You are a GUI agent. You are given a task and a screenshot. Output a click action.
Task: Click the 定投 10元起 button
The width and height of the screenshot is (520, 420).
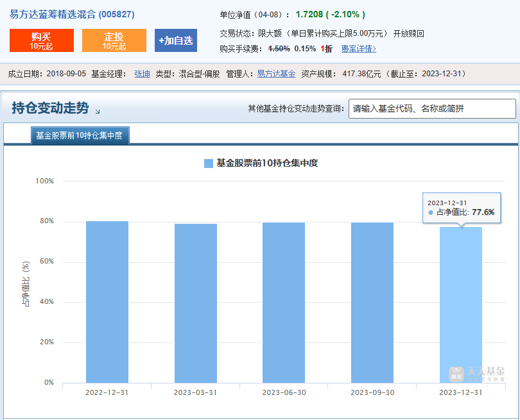114,40
